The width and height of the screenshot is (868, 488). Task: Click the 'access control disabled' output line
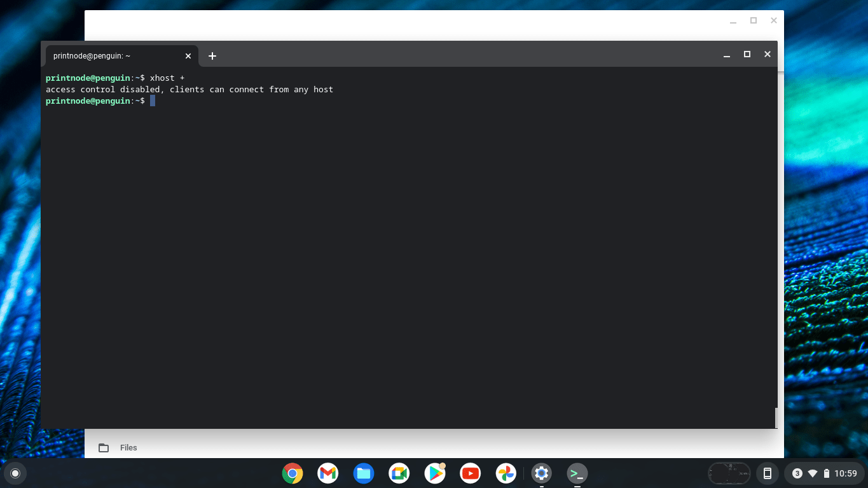pos(189,90)
